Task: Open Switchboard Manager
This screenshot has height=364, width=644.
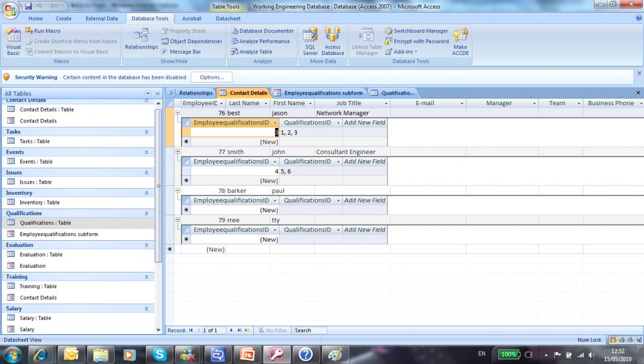Action: coord(416,31)
